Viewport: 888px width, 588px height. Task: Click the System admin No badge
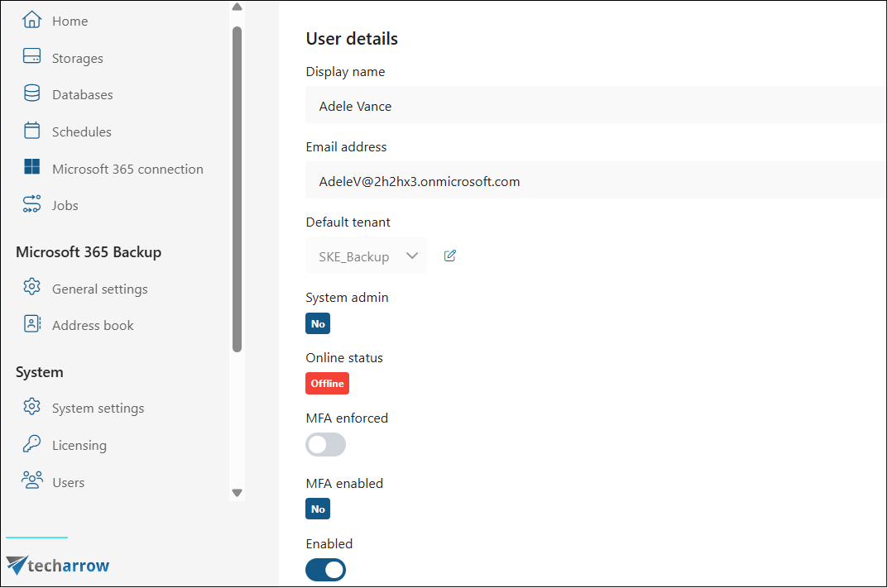[x=318, y=323]
